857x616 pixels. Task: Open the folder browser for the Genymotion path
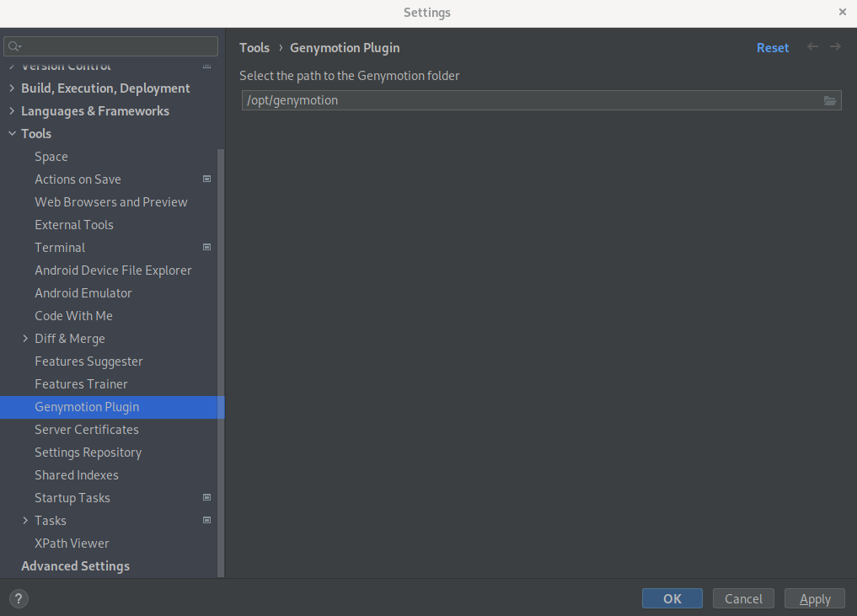point(830,100)
